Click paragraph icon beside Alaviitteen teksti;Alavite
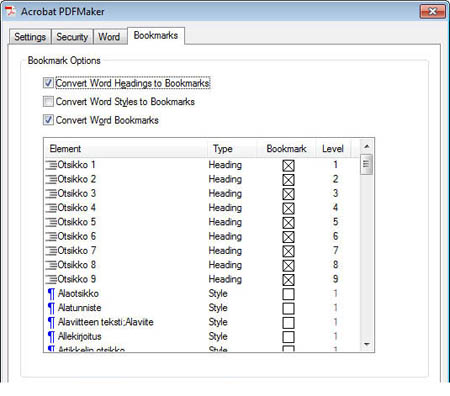 coord(51,323)
